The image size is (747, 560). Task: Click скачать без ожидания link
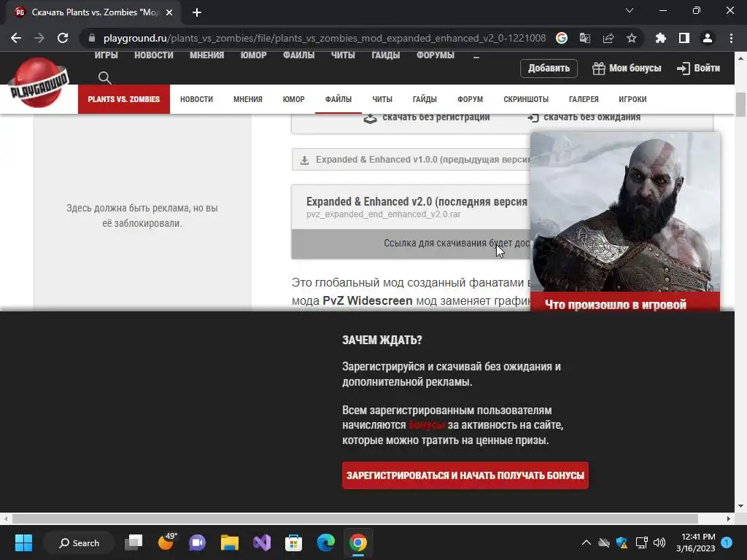click(584, 117)
